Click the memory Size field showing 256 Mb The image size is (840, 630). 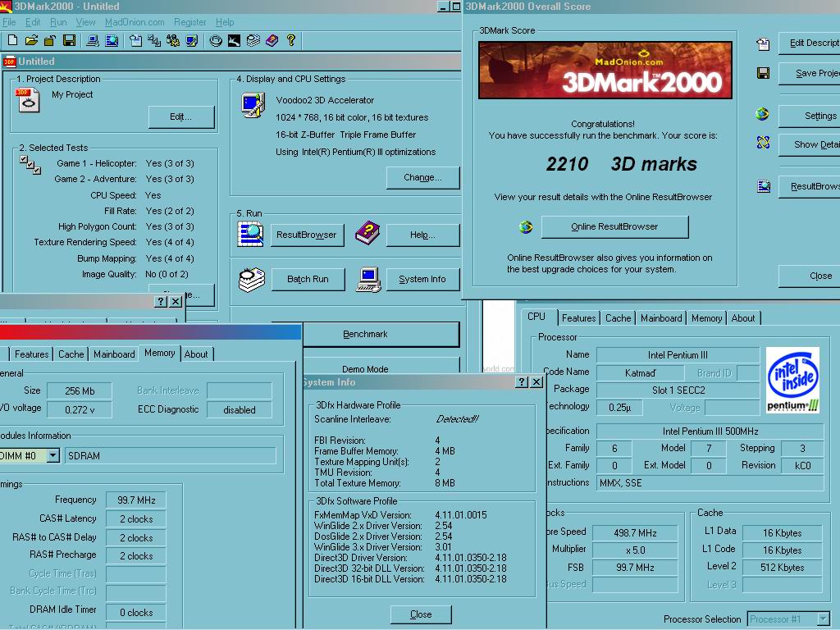(80, 391)
